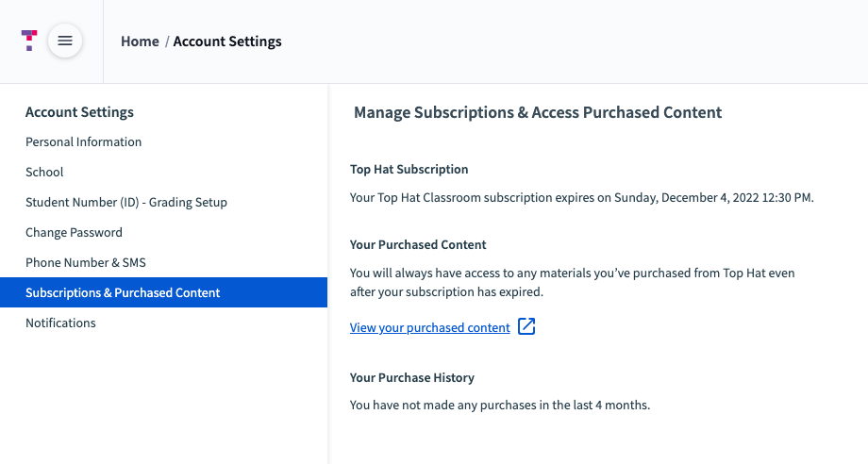Screen dimensions: 868x464
Task: Follow the View your purchased content link
Action: (x=429, y=327)
